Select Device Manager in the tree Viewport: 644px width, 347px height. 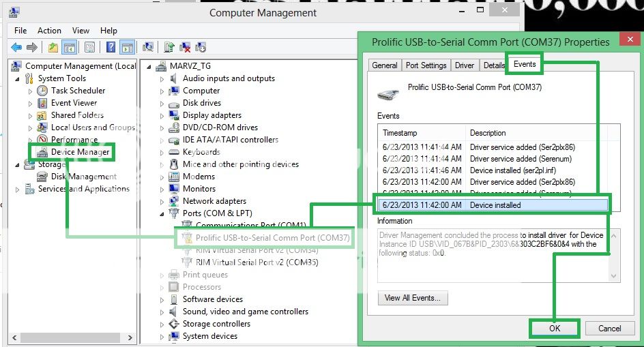coord(80,152)
